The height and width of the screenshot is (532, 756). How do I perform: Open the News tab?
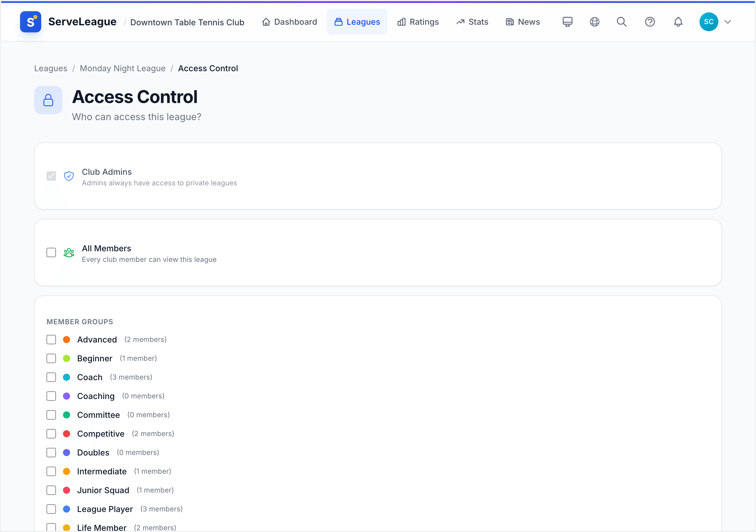(523, 22)
